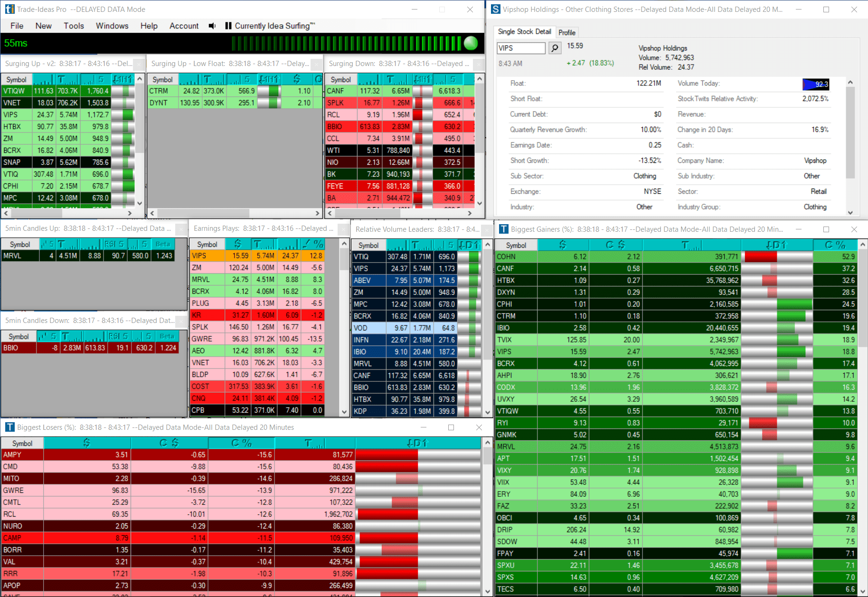Click the magnifier search button beside VIPS
868x597 pixels.
coord(555,48)
